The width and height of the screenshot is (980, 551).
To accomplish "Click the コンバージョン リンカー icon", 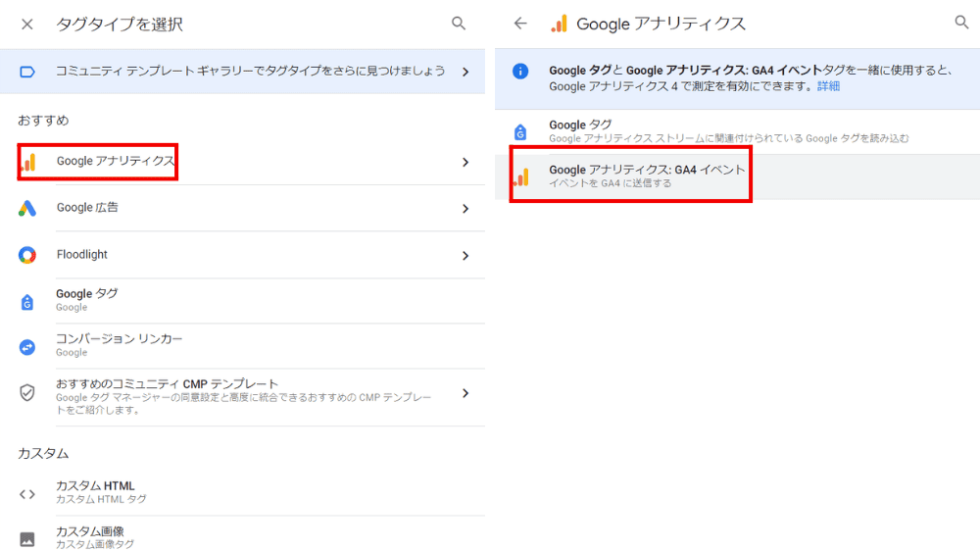I will click(27, 347).
